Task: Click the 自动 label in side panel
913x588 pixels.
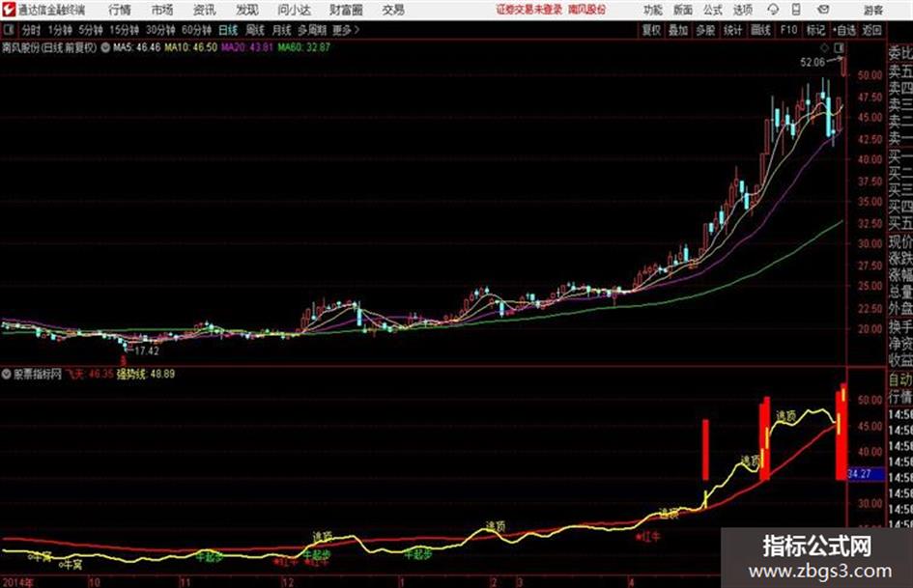Action: pyautogui.click(x=900, y=379)
